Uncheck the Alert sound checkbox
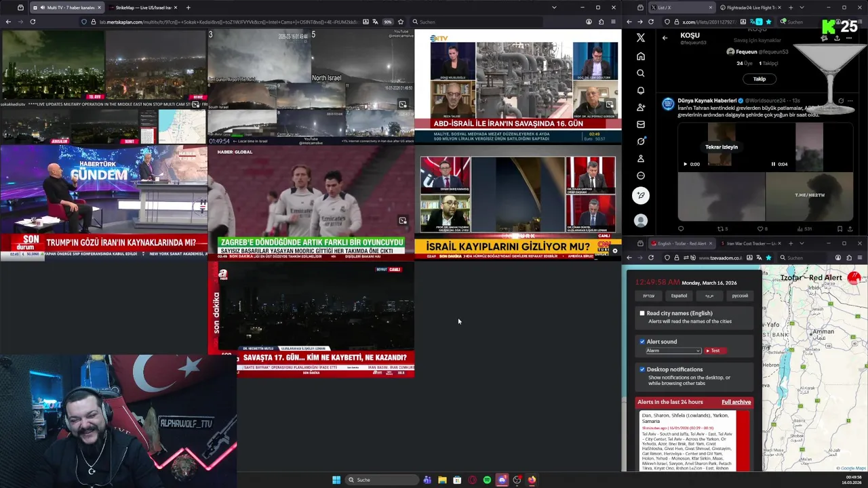The image size is (868, 488). pyautogui.click(x=642, y=342)
